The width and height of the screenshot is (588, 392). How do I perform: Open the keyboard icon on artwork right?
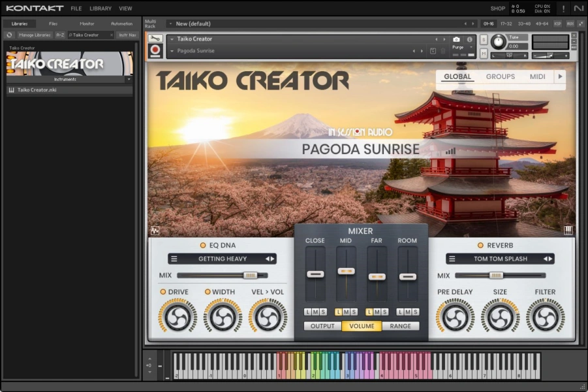568,230
